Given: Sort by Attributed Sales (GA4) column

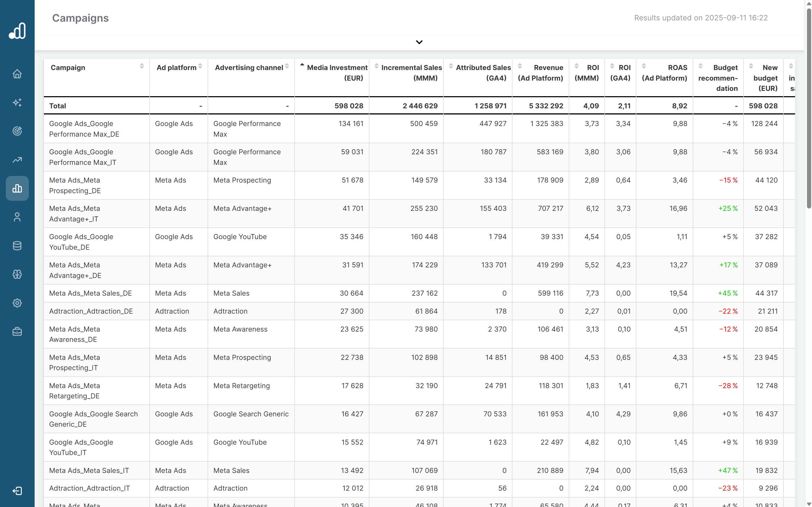Looking at the screenshot, I should [x=451, y=66].
